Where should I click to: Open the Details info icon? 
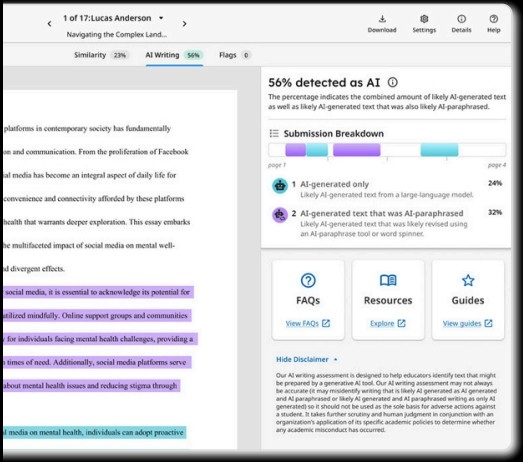461,19
